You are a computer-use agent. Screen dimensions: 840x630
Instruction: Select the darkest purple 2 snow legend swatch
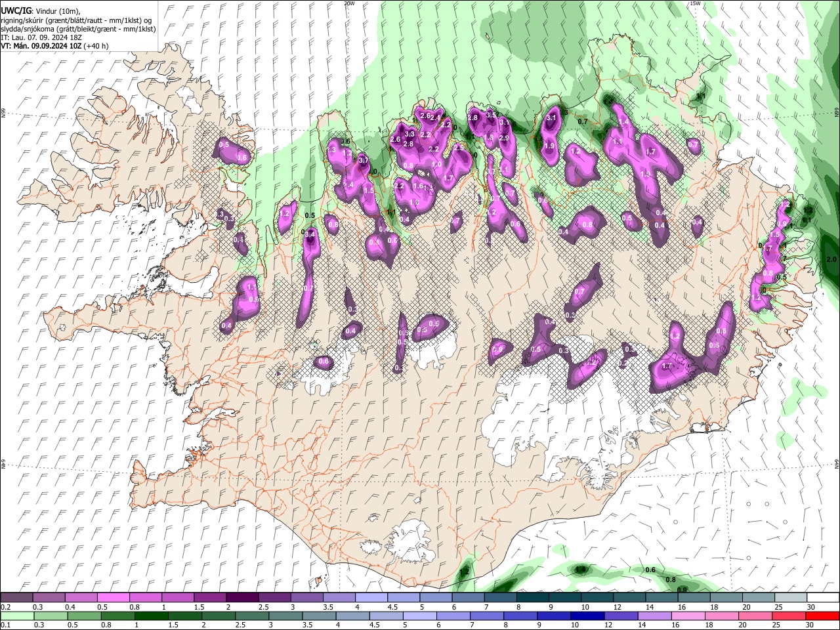point(241,598)
